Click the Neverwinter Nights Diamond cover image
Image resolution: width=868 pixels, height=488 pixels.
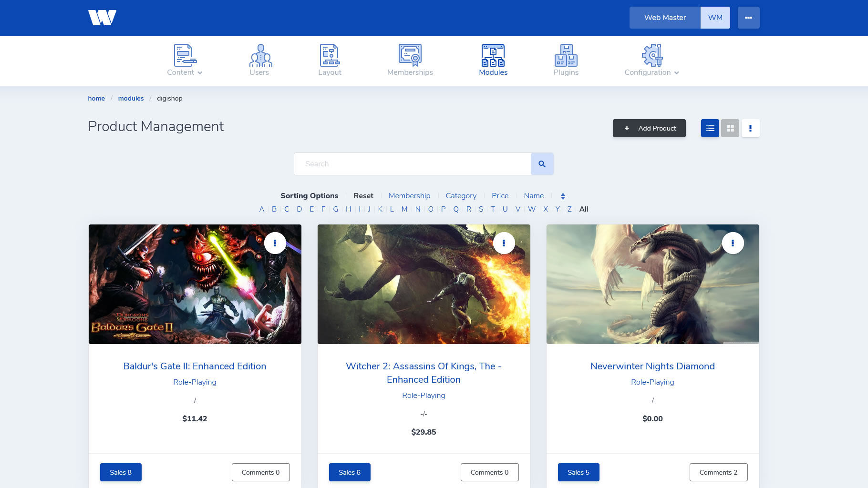point(653,285)
